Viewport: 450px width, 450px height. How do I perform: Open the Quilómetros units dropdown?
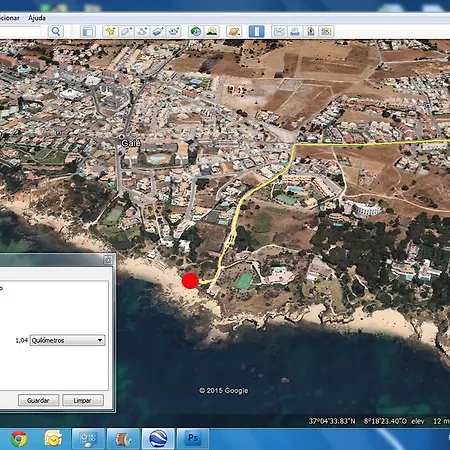coord(68,340)
